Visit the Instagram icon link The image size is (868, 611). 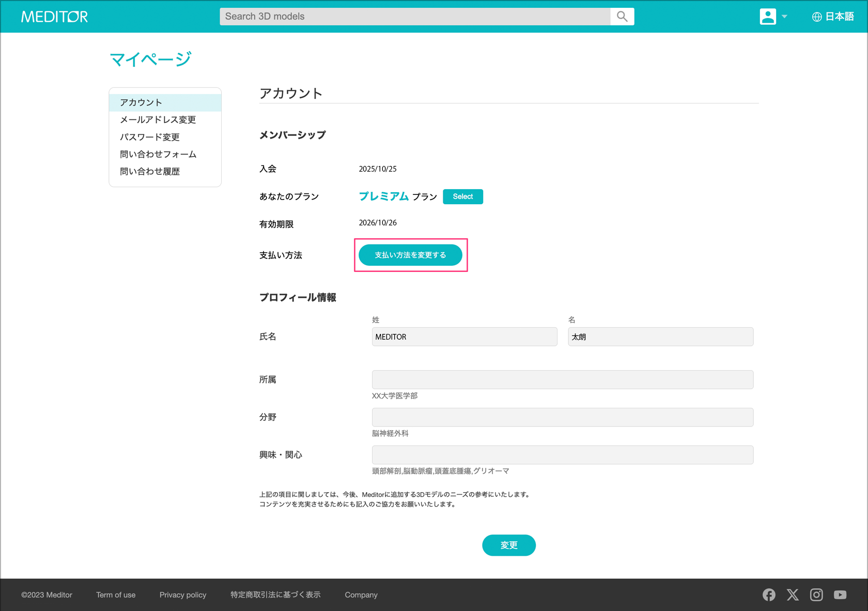(x=816, y=595)
